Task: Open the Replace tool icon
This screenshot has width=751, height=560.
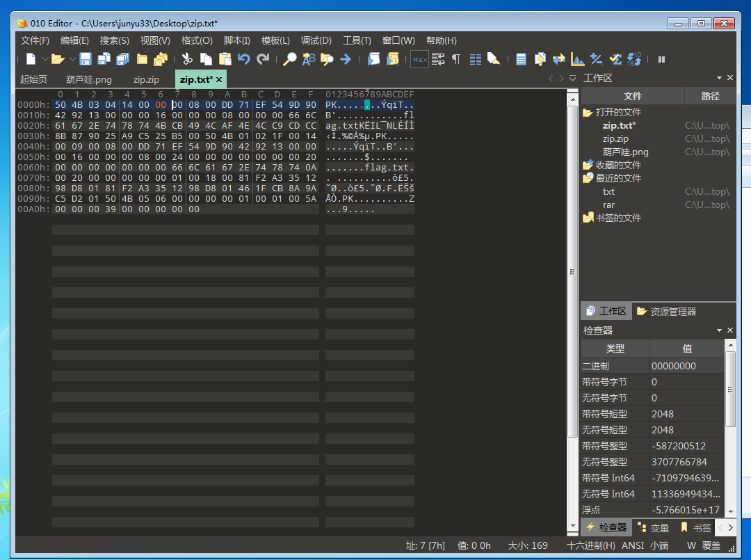Action: pyautogui.click(x=309, y=59)
